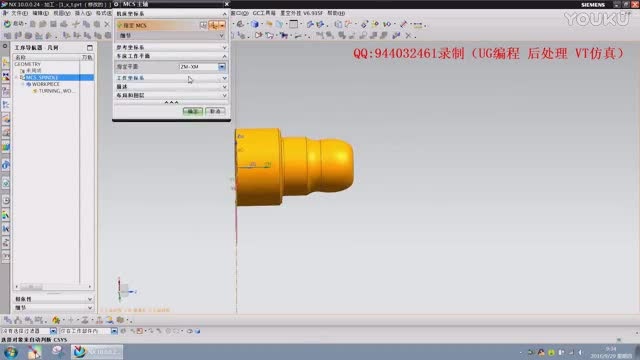Collapse the 车床工作平面 section

[171, 56]
